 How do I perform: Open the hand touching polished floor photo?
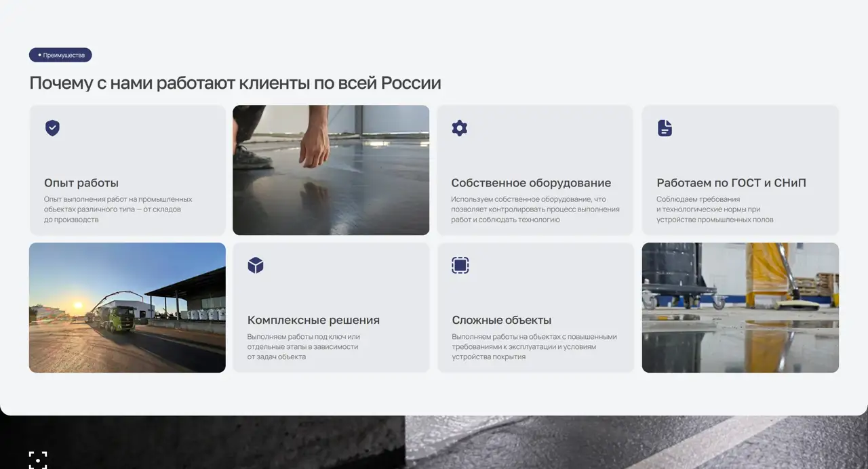point(331,170)
